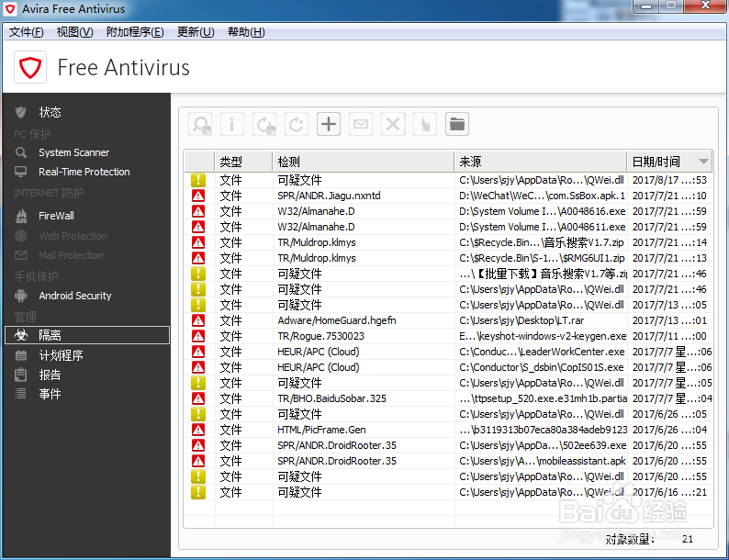Click the delete object X toolbar icon
Viewport: 729px width, 560px height.
pos(393,124)
